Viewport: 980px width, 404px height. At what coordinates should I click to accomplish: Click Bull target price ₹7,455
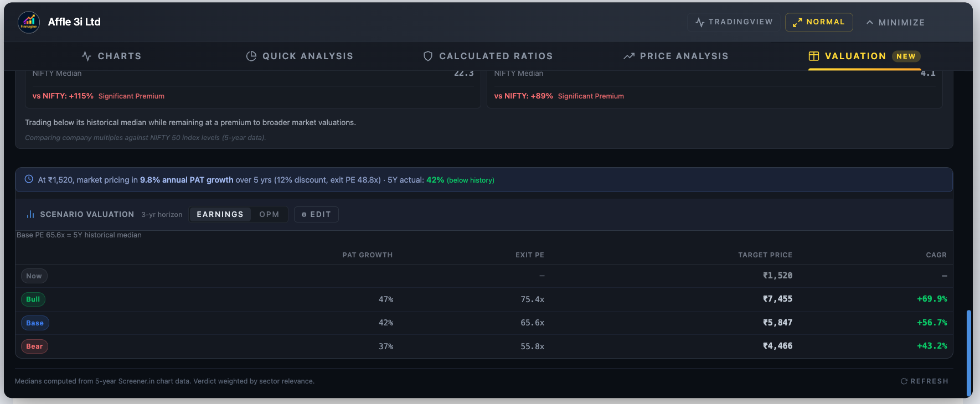[x=777, y=299]
